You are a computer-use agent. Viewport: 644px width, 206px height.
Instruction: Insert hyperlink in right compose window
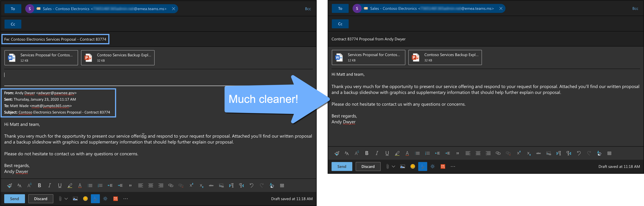(498, 153)
